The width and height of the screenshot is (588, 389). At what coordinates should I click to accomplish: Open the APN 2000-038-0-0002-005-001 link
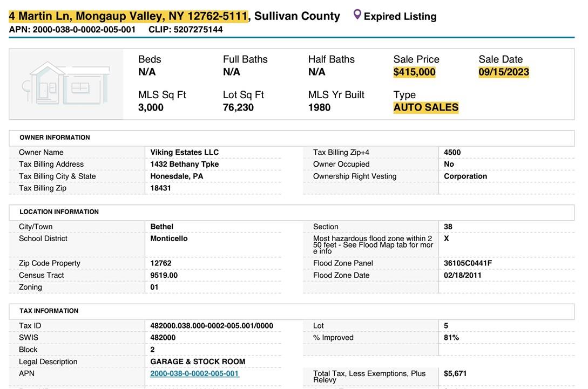pyautogui.click(x=194, y=373)
